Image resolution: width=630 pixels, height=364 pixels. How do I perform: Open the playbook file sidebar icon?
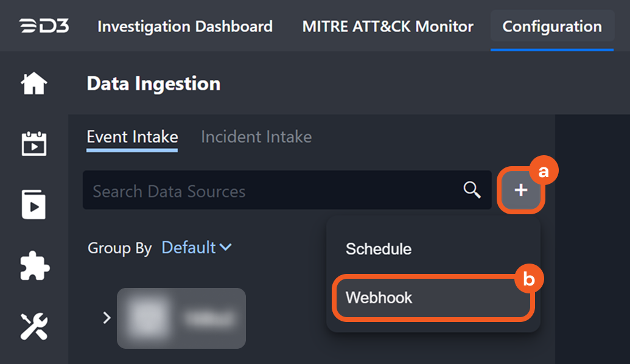pyautogui.click(x=34, y=205)
